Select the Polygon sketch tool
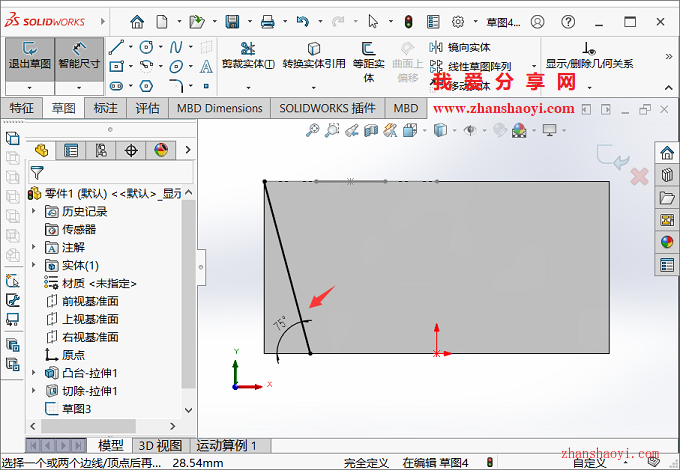The height and width of the screenshot is (470, 680). tap(146, 86)
